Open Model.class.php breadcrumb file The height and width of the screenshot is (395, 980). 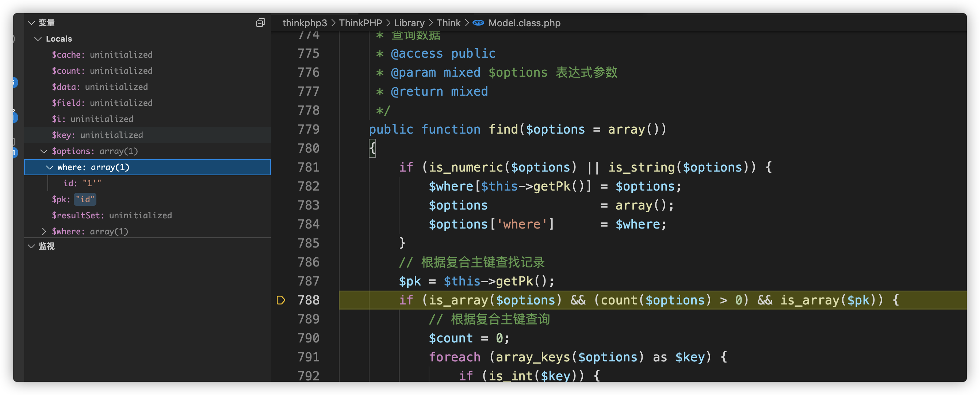pyautogui.click(x=524, y=23)
